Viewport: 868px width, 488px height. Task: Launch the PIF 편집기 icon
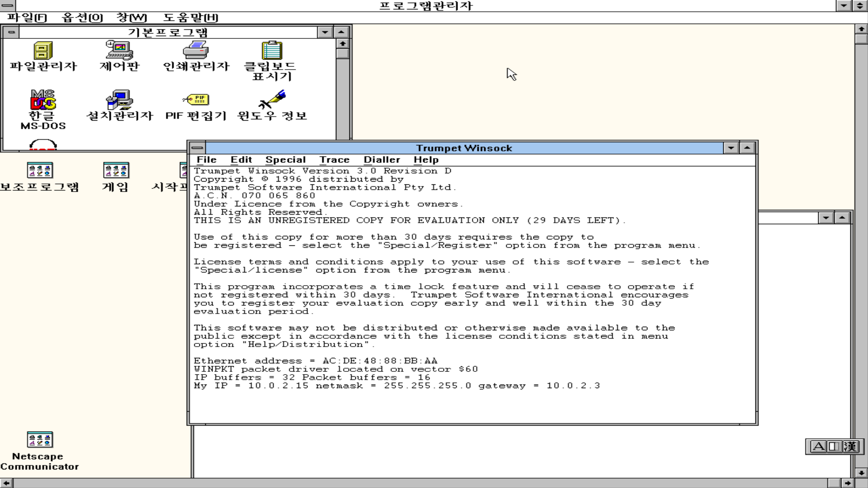(x=196, y=99)
